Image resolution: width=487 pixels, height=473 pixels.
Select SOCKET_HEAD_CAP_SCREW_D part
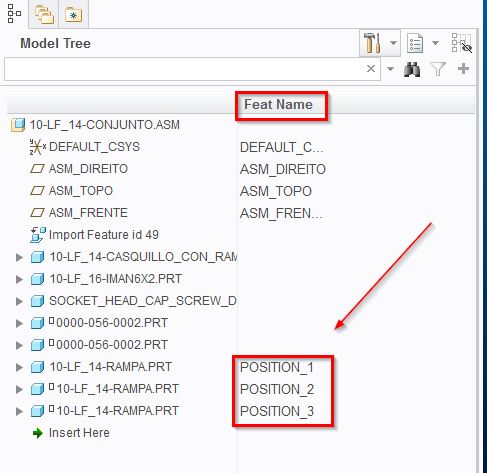(143, 301)
